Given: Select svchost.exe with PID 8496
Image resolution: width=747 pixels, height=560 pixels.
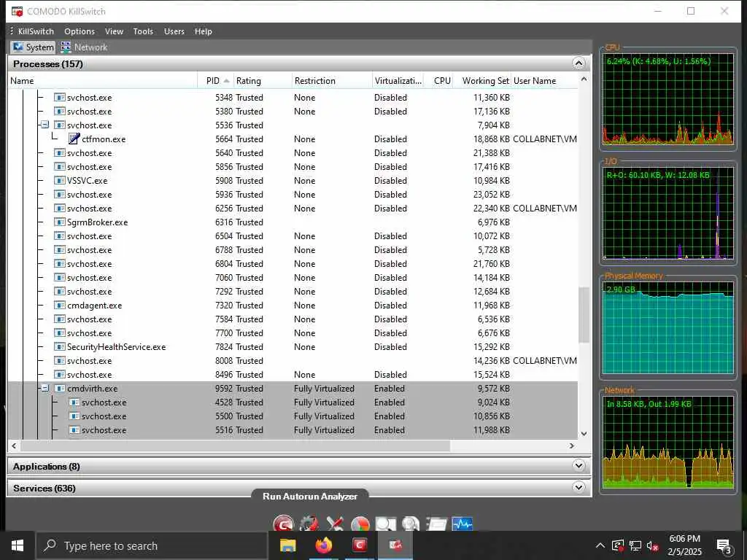Looking at the screenshot, I should [x=293, y=374].
